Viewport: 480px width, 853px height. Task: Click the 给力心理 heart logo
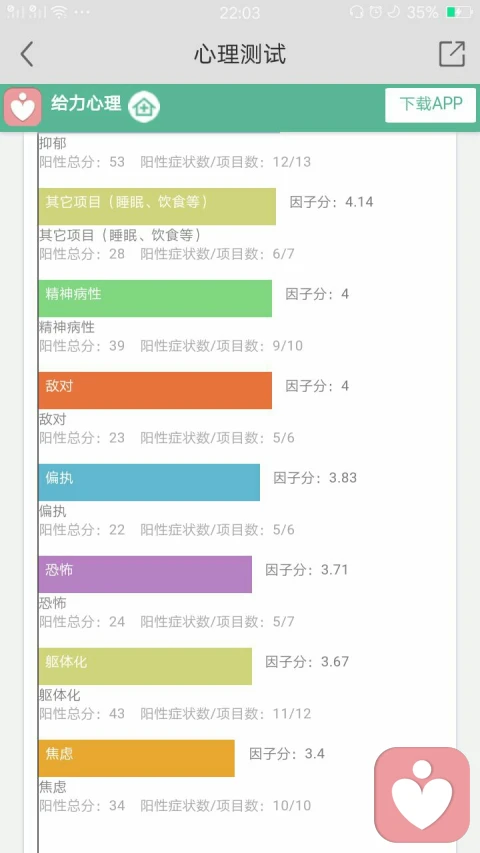click(22, 107)
